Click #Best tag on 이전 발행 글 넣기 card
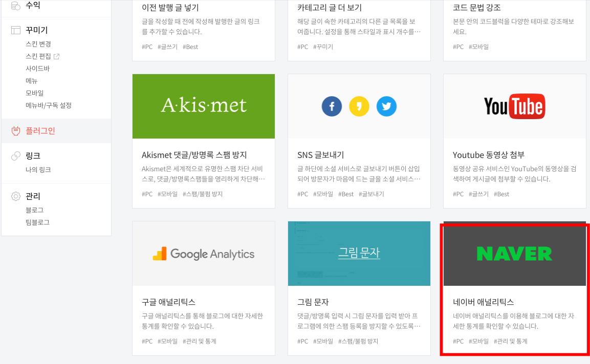Image resolution: width=590 pixels, height=364 pixels. coord(190,47)
